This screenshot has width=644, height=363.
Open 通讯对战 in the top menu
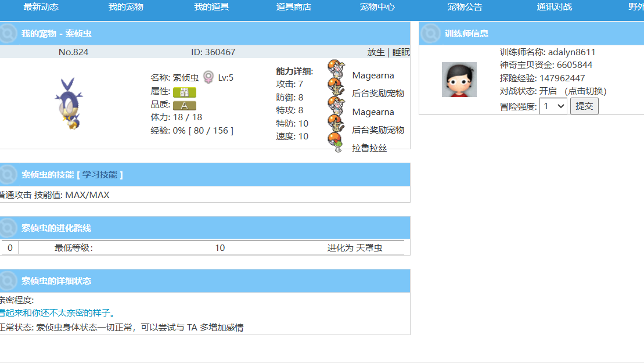pyautogui.click(x=554, y=7)
